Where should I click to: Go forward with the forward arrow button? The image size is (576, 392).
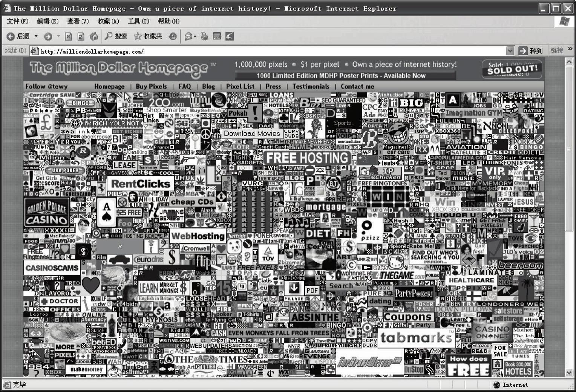[x=48, y=36]
